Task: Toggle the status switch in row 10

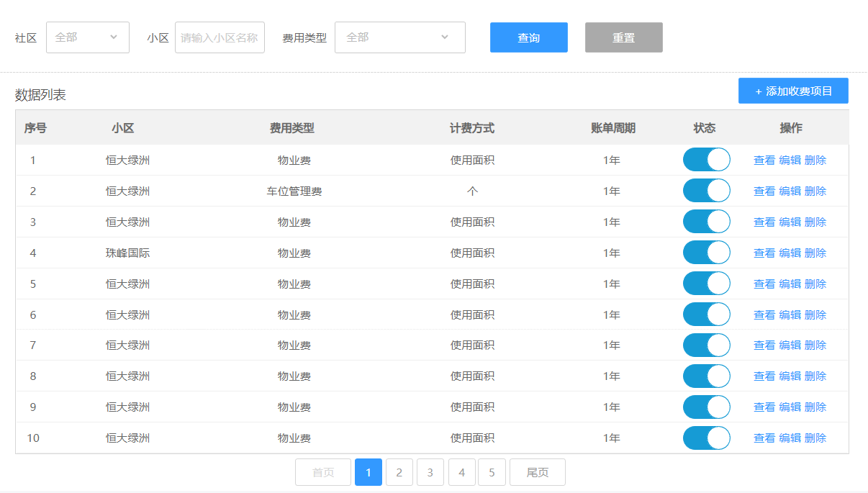Action: pyautogui.click(x=706, y=438)
